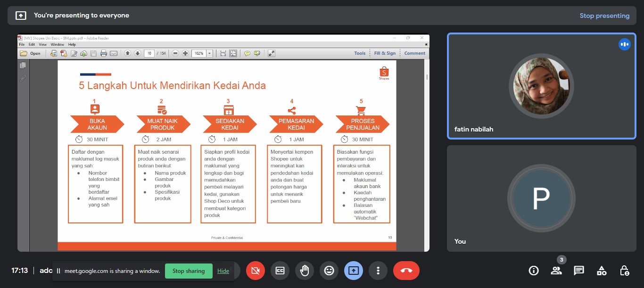
Task: Click the present screen button in call controls
Action: click(354, 271)
